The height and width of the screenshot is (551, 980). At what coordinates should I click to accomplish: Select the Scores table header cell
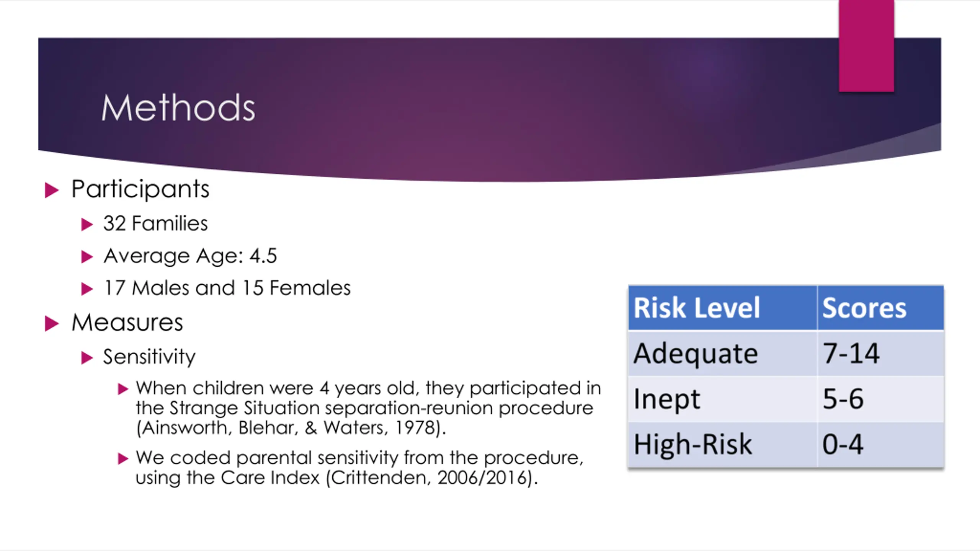[x=881, y=308]
